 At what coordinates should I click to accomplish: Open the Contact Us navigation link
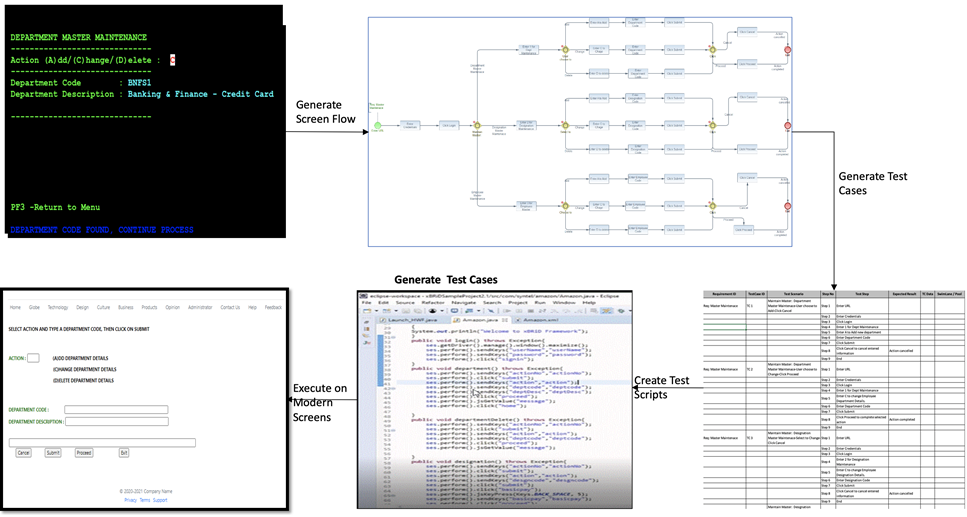point(230,307)
